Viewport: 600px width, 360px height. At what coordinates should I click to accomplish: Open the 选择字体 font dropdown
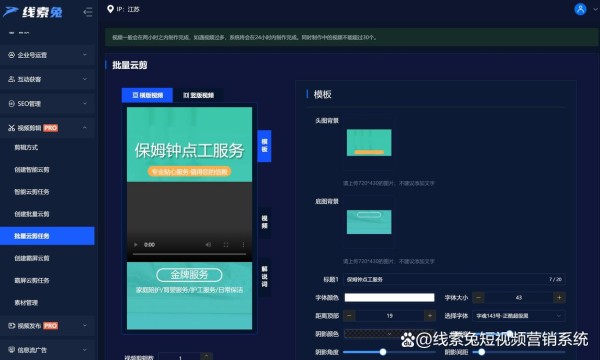click(518, 316)
